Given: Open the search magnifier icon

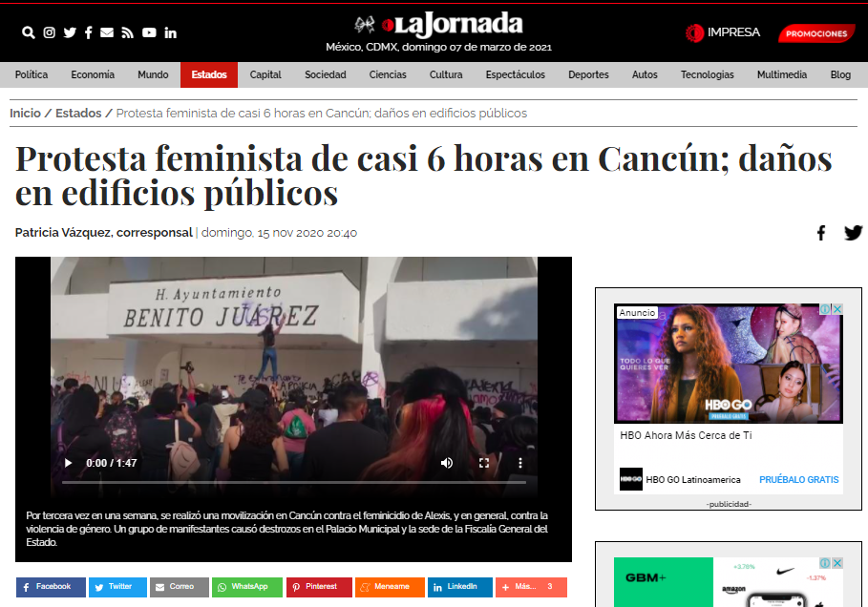Looking at the screenshot, I should (29, 32).
